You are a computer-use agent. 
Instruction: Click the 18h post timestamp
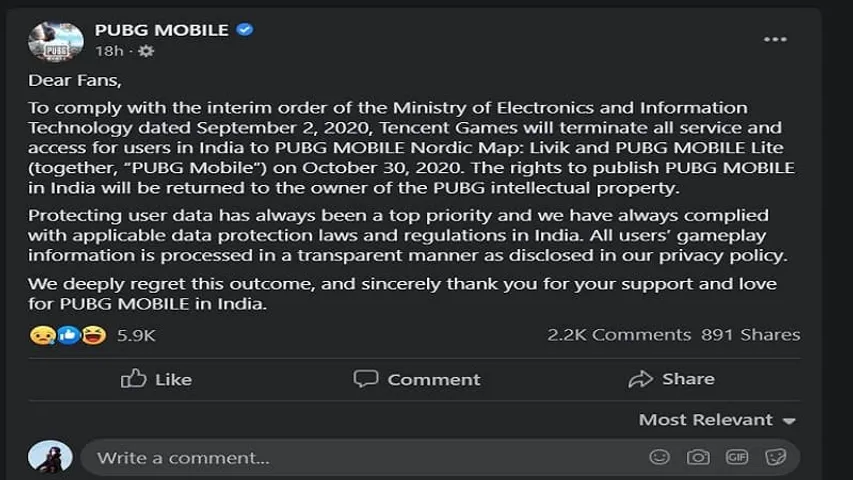108,51
